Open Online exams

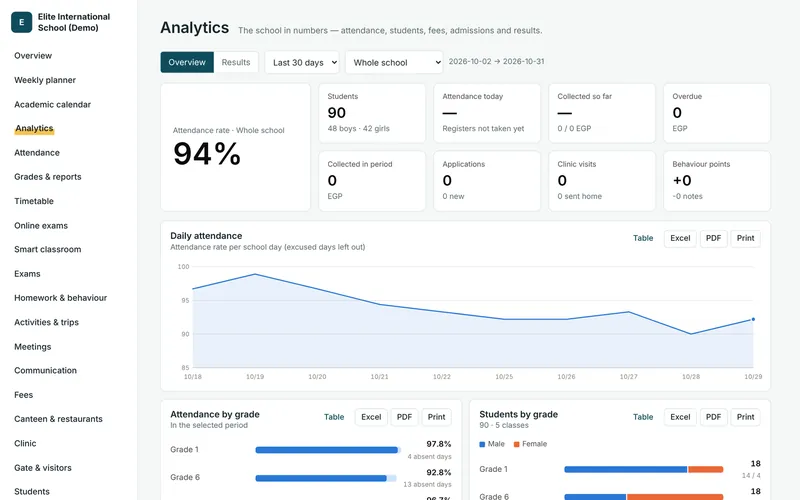point(41,226)
